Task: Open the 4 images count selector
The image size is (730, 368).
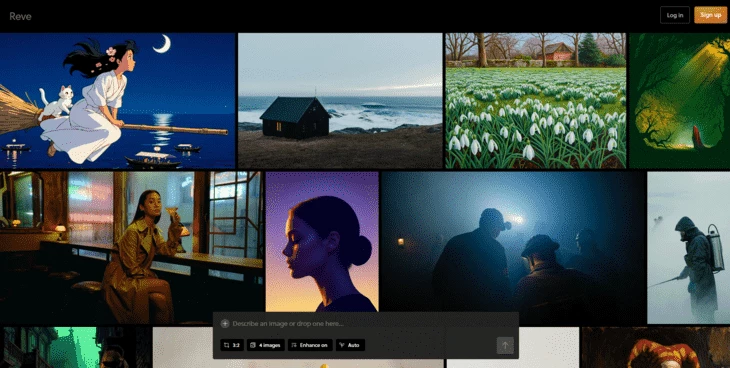Action: (x=265, y=345)
